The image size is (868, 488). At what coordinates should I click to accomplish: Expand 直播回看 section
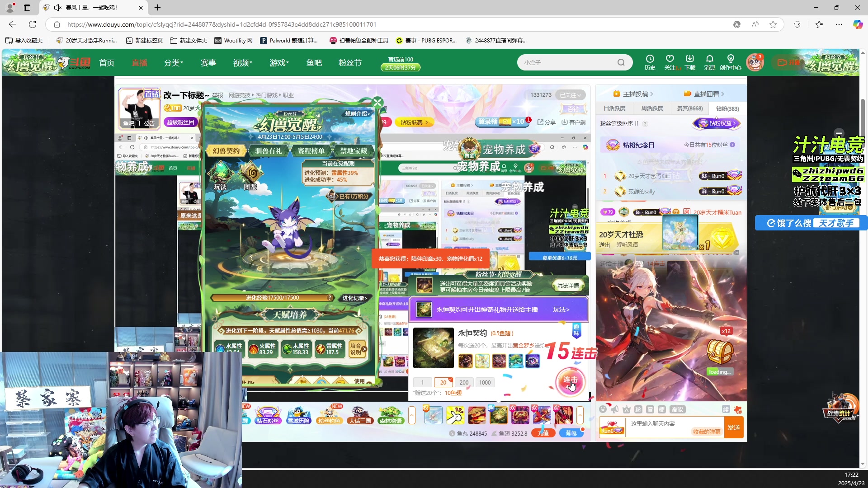[704, 94]
